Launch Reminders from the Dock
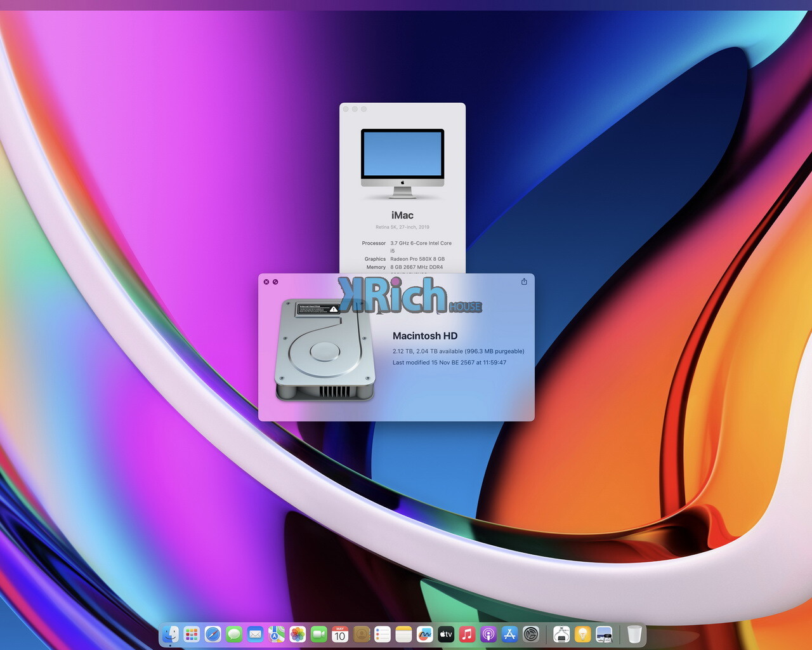812x650 pixels. coord(383,633)
